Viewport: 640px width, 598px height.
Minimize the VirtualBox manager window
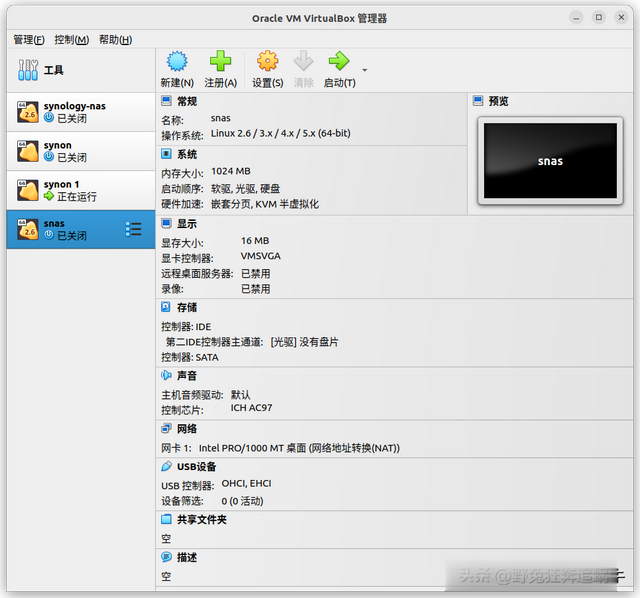[x=576, y=18]
